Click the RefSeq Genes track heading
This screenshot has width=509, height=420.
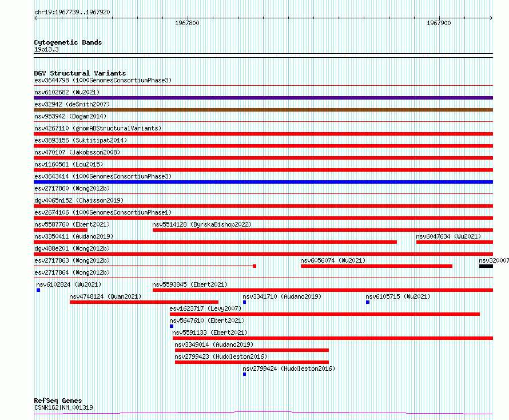pos(58,401)
